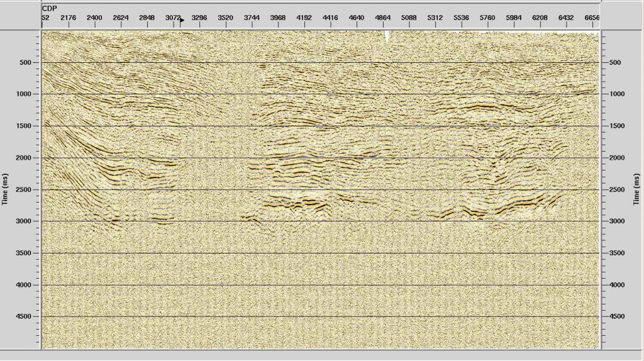Image resolution: width=644 pixels, height=361 pixels.
Task: Click the white data gap notch atop section
Action: pos(387,36)
